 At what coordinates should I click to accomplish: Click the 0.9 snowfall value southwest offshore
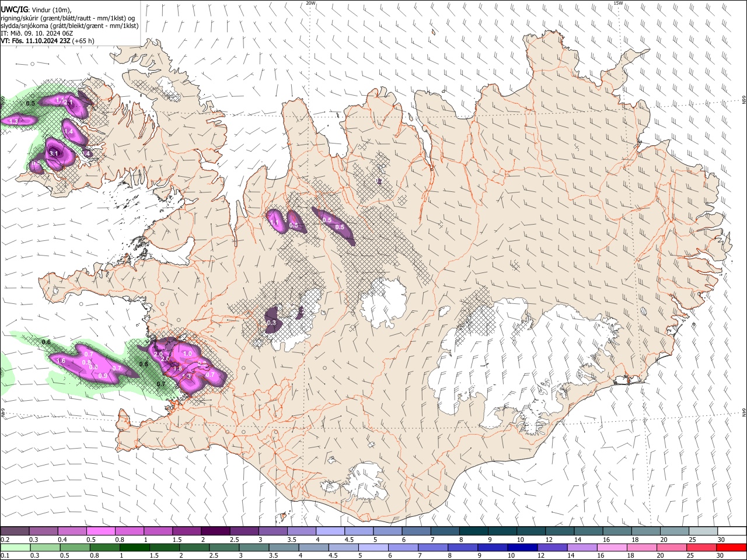tap(103, 376)
